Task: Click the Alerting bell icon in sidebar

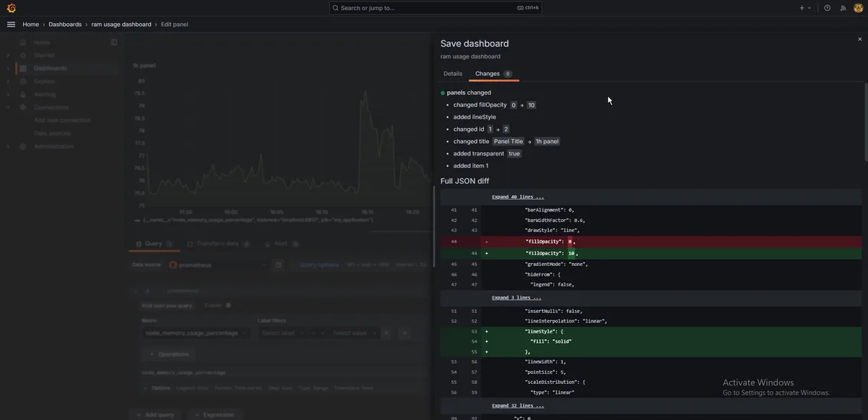Action: pos(23,94)
